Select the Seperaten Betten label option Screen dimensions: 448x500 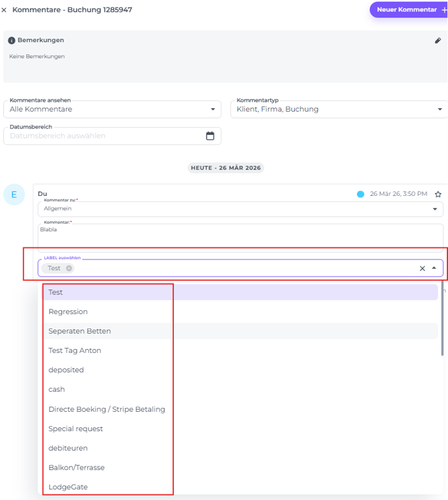80,331
